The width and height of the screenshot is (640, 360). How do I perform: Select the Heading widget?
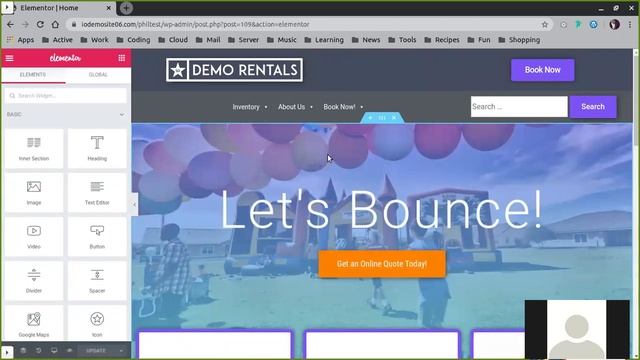(x=97, y=149)
